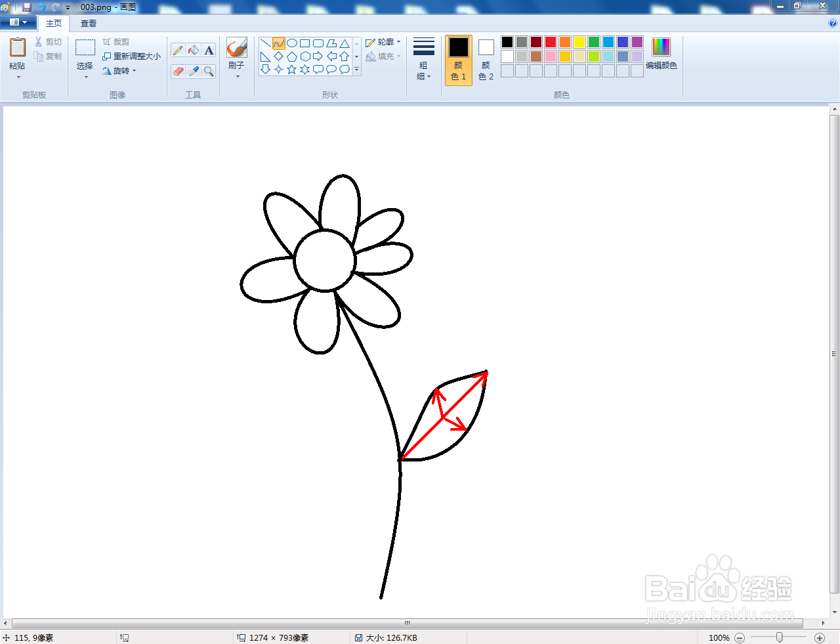Click the Save icon in title bar
Screen dimensions: 840x644
click(x=27, y=7)
